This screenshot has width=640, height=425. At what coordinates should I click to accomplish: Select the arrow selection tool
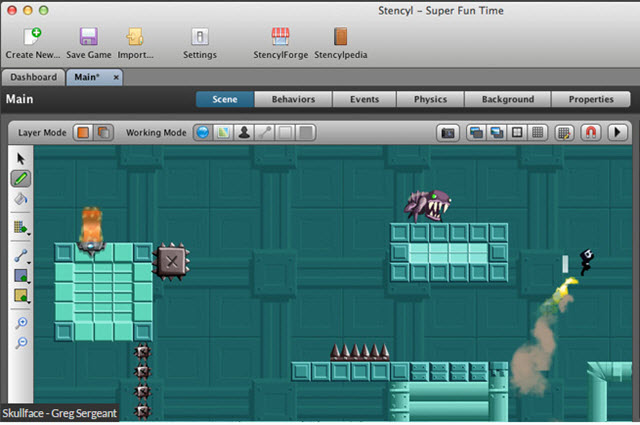(x=21, y=159)
